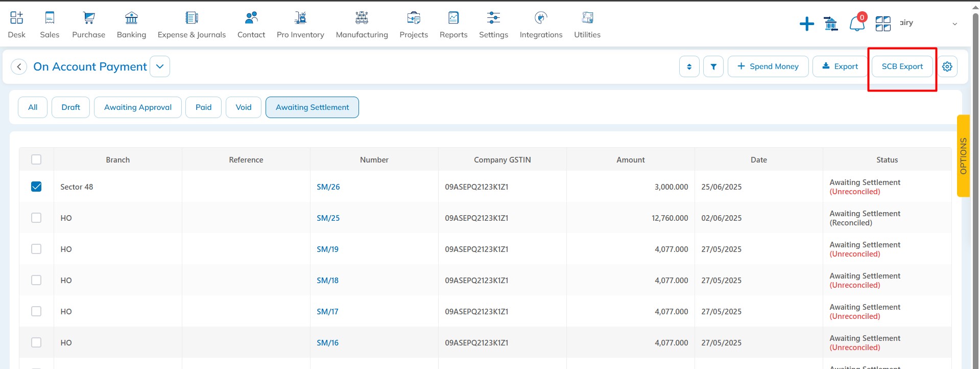Open the user account chevron menu
This screenshot has height=369, width=980.
click(954, 24)
